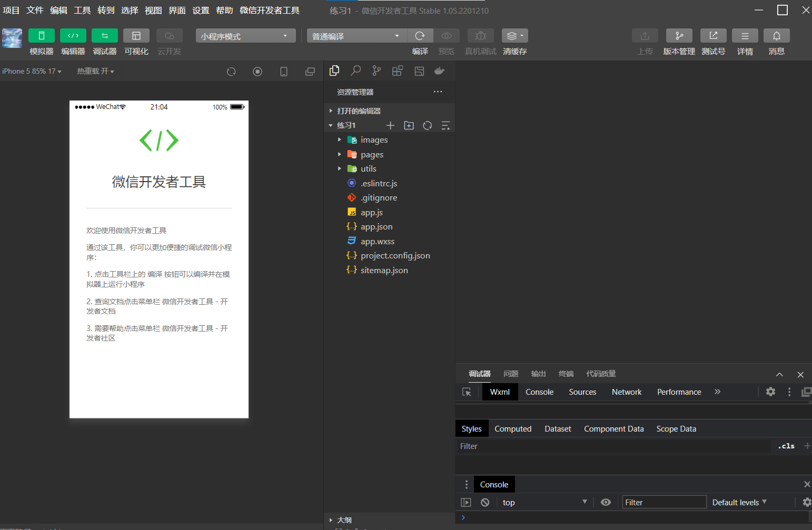Focus the console Filter field
This screenshot has width=812, height=530.
664,503
